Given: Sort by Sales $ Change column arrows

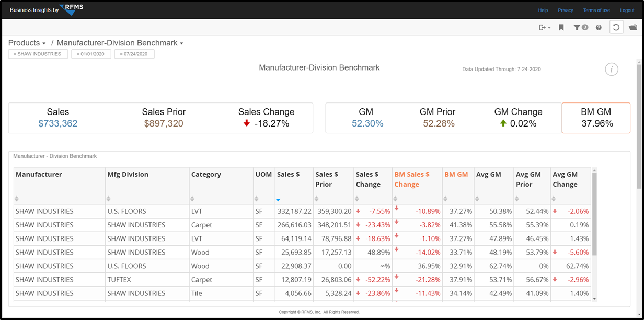Looking at the screenshot, I should [x=357, y=199].
